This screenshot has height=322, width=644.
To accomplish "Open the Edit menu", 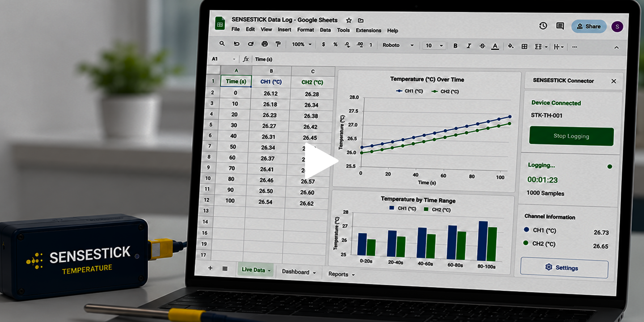I will click(x=250, y=30).
